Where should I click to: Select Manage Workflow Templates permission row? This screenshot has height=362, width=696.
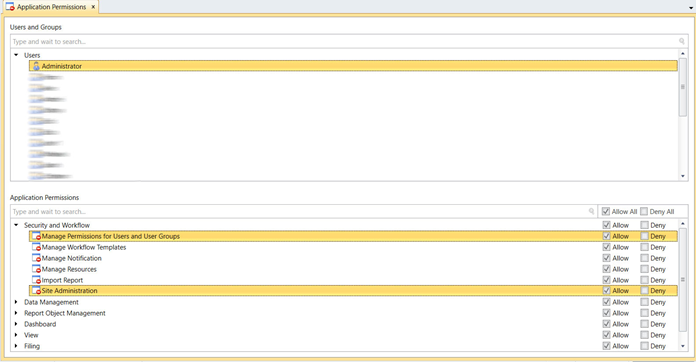tap(353, 247)
